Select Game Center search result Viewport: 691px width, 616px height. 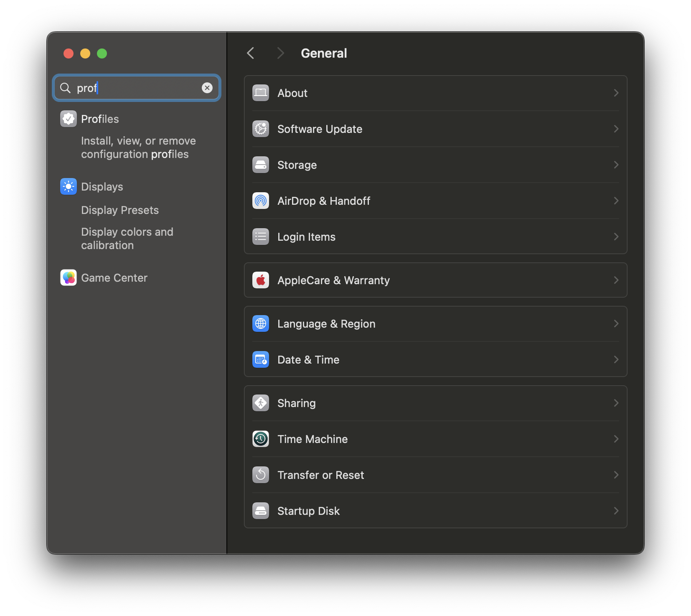pyautogui.click(x=114, y=278)
